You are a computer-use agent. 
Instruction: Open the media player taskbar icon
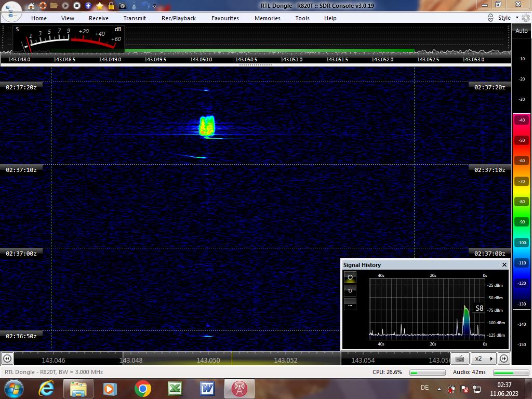click(x=110, y=389)
